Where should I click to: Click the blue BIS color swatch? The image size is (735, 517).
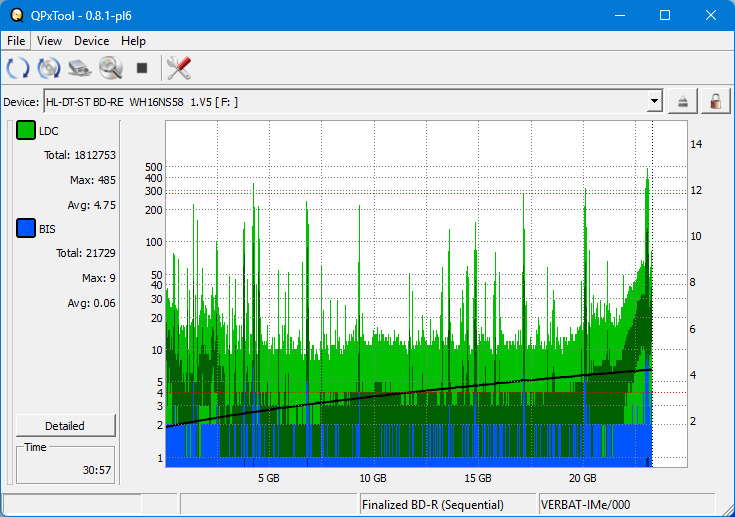(x=26, y=229)
